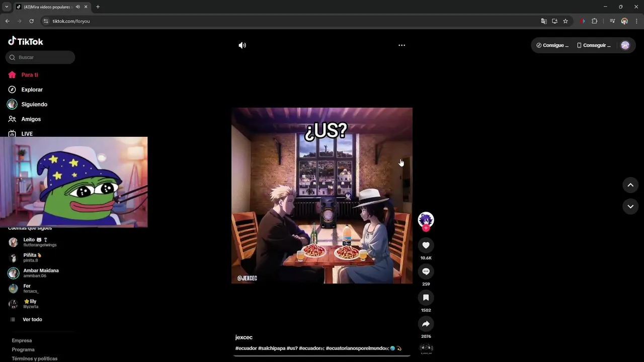Click the video progress bar
Viewport: 644px width, 362px height.
322,355
